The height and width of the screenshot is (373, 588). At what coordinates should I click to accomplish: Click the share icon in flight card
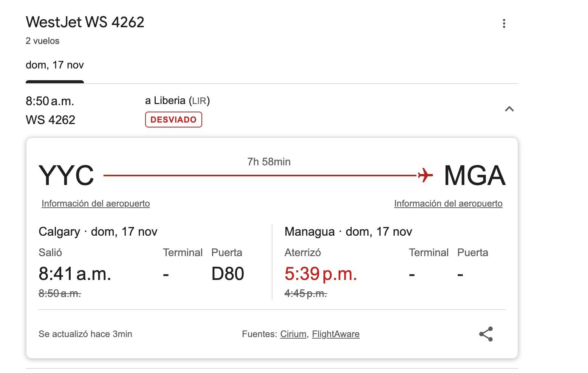tap(486, 334)
